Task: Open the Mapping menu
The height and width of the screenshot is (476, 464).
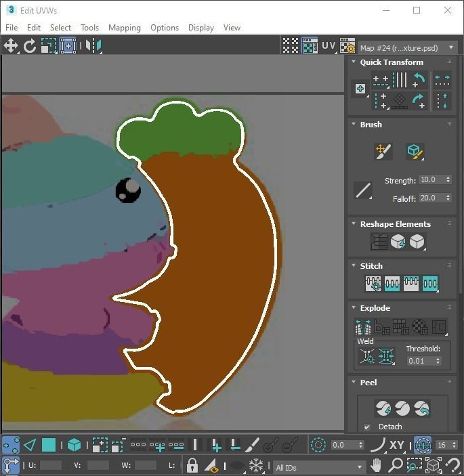Action: [125, 28]
